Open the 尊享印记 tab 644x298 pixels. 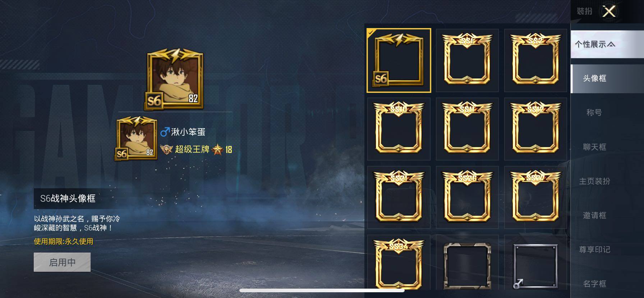594,249
